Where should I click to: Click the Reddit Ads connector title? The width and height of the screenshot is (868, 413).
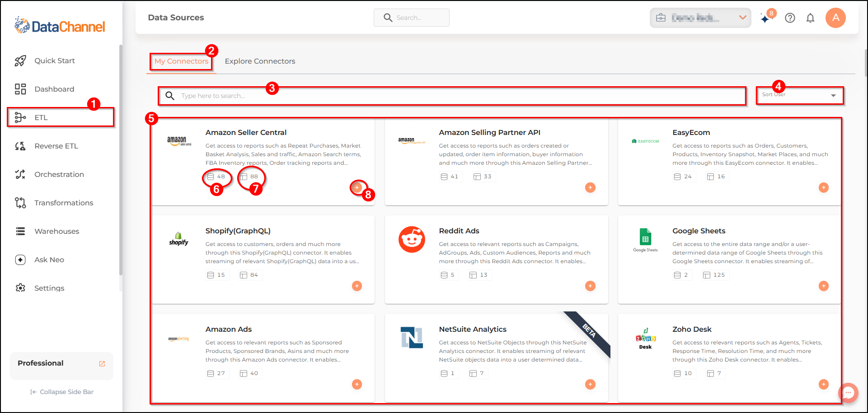click(x=459, y=231)
